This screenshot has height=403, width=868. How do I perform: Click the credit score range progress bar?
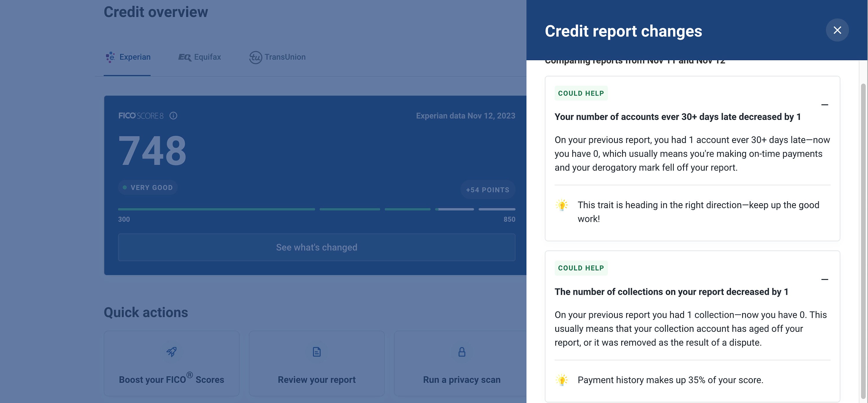[x=317, y=209]
